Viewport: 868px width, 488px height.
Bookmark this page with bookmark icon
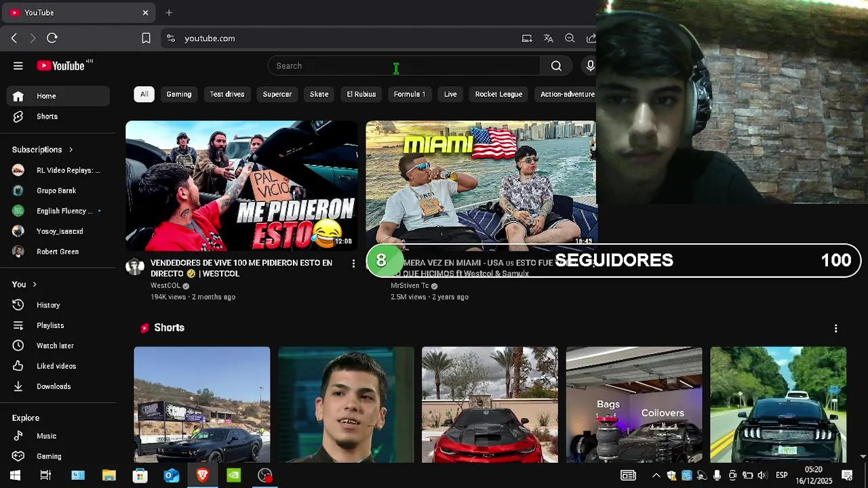click(x=146, y=39)
